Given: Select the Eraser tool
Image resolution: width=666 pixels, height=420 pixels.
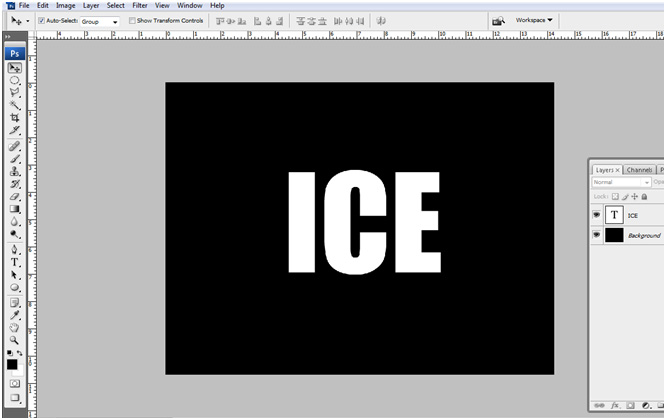Looking at the screenshot, I should (15, 196).
